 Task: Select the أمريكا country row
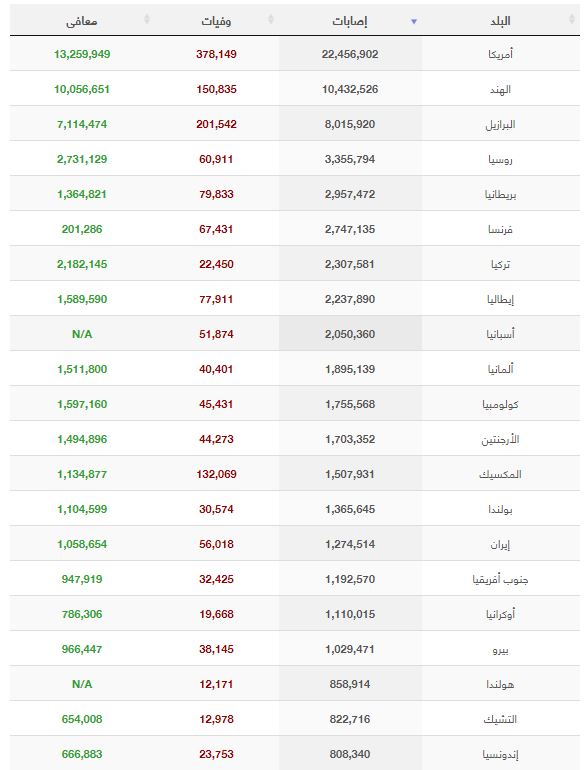[x=295, y=54]
